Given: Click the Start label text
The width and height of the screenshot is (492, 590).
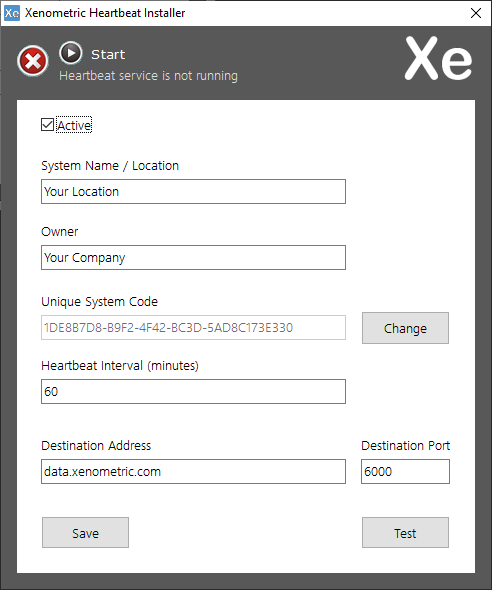Looking at the screenshot, I should pyautogui.click(x=108, y=55).
